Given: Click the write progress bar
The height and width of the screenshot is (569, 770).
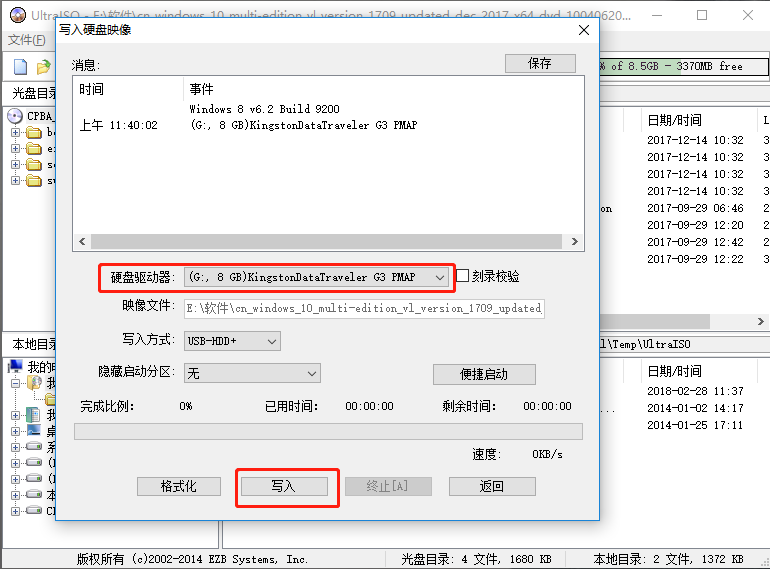Looking at the screenshot, I should [x=329, y=432].
